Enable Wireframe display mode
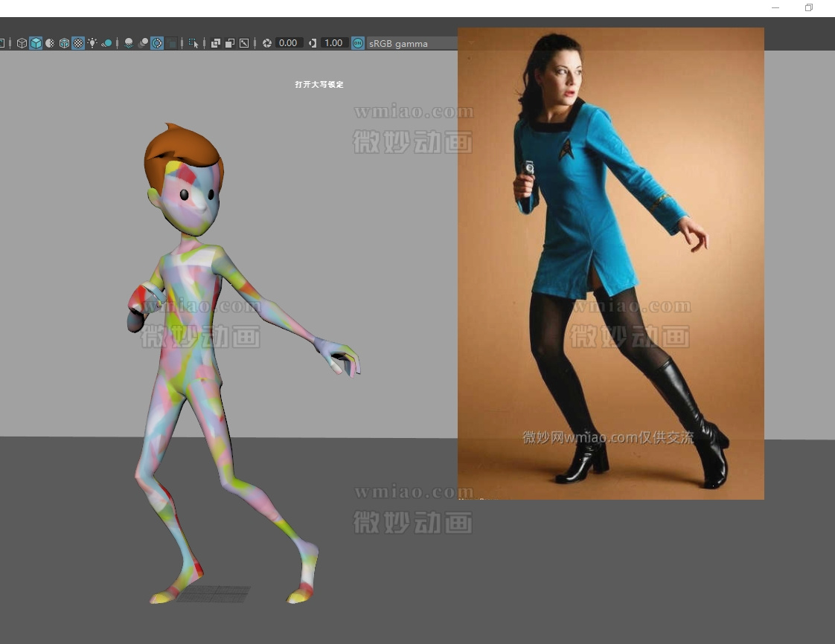The image size is (835, 644). click(x=22, y=43)
